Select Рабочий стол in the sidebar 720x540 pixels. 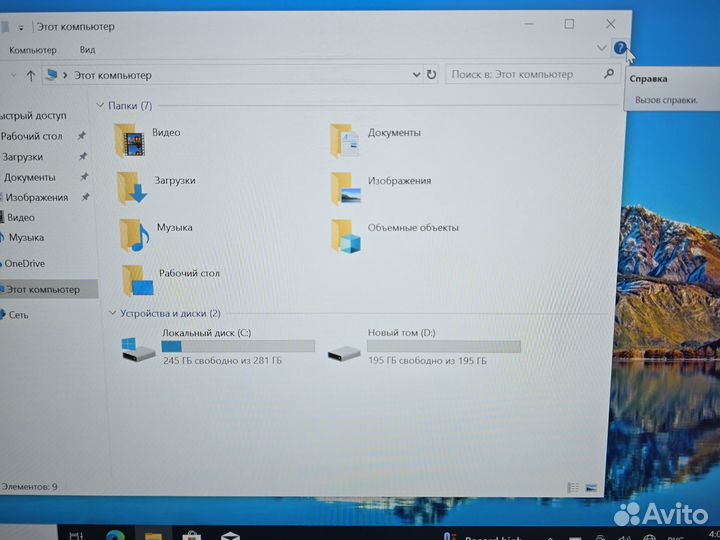coord(31,136)
